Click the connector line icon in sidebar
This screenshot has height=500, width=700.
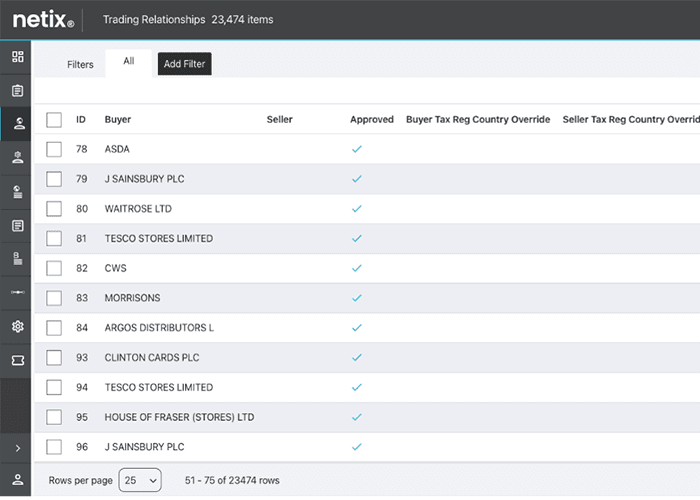pos(17,293)
